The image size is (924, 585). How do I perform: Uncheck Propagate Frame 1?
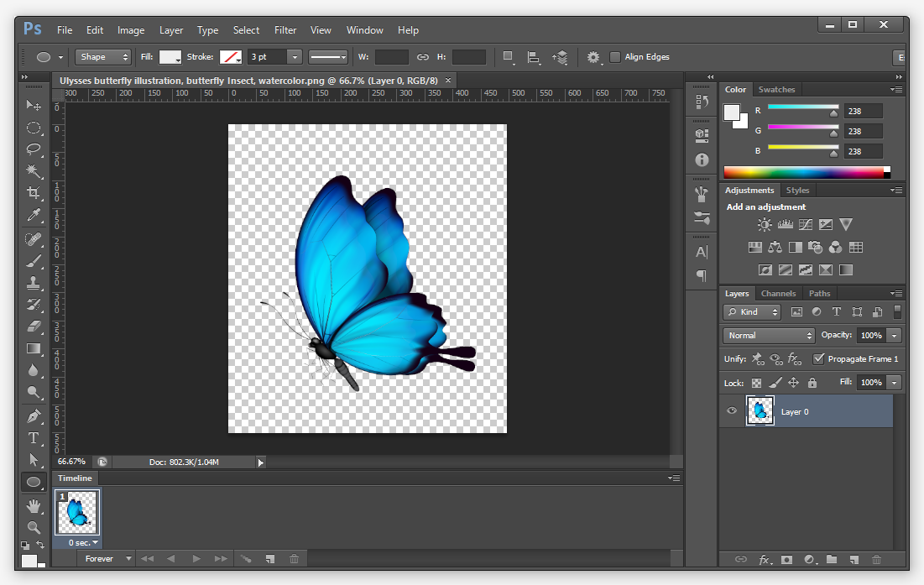click(x=818, y=358)
